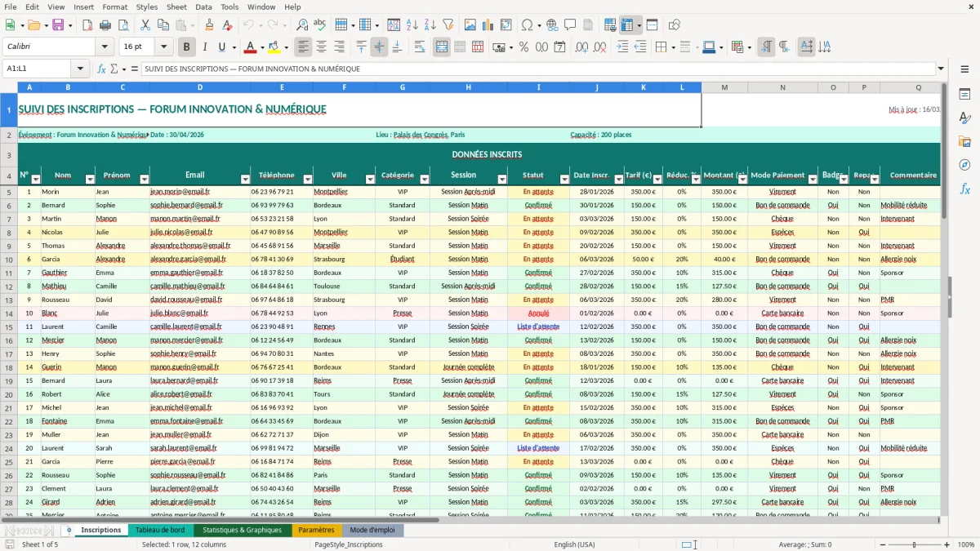Run the Spelling check icon

[x=320, y=25]
